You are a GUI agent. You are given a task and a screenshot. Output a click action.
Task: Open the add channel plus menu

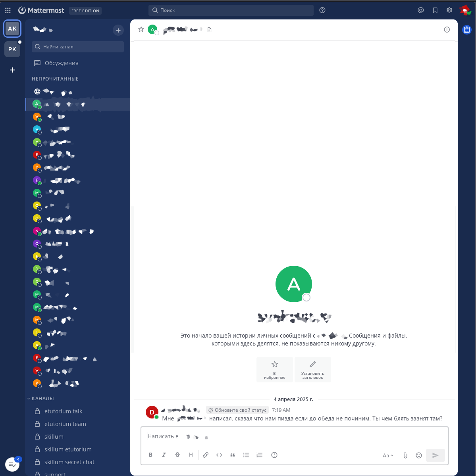pos(118,30)
